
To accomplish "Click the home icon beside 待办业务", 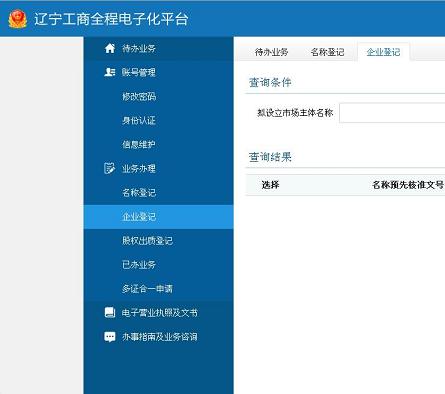I will pos(110,48).
